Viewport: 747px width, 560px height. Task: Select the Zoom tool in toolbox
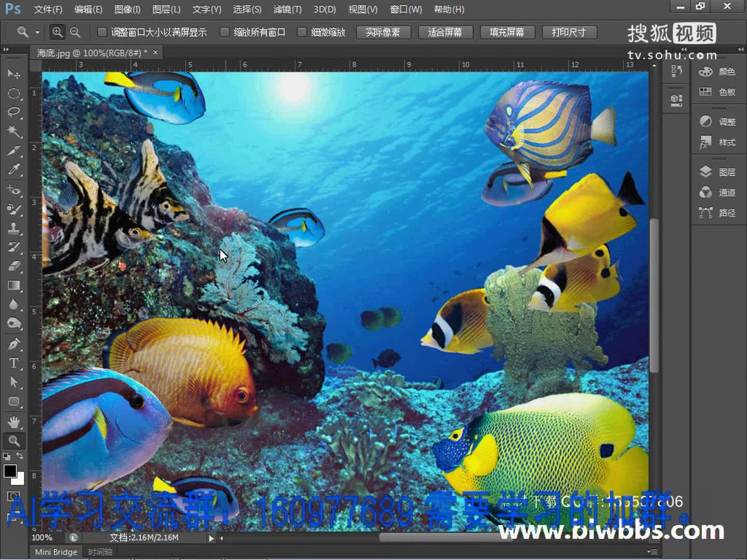(x=14, y=441)
